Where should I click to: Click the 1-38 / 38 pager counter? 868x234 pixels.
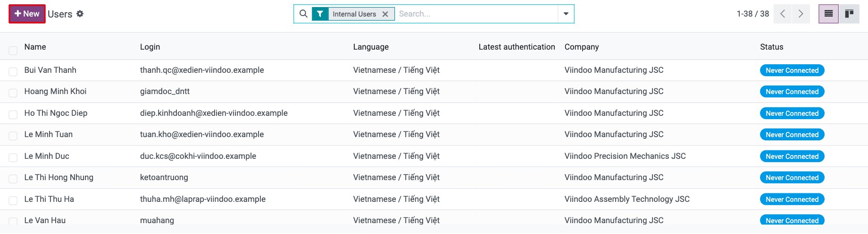[753, 14]
